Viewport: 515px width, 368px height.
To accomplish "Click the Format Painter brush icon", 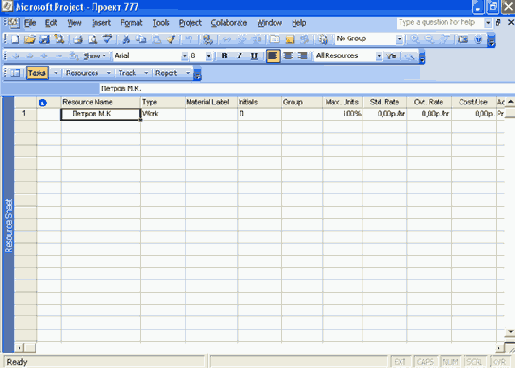I will [171, 39].
